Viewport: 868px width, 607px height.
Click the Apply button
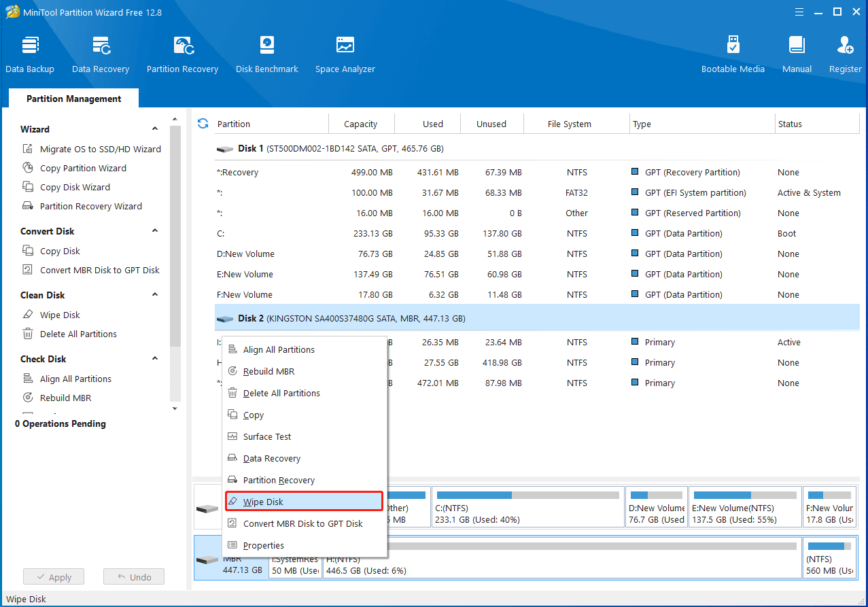[53, 576]
